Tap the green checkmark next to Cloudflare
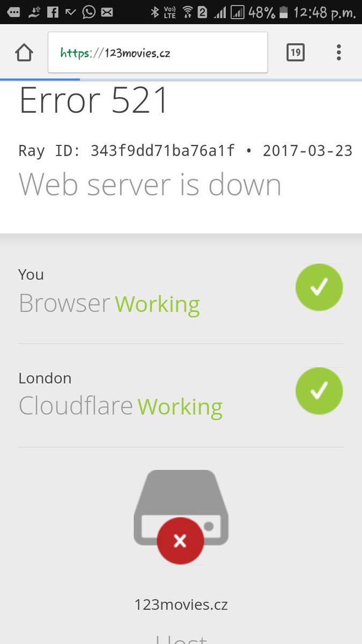The image size is (362, 644). 319,391
